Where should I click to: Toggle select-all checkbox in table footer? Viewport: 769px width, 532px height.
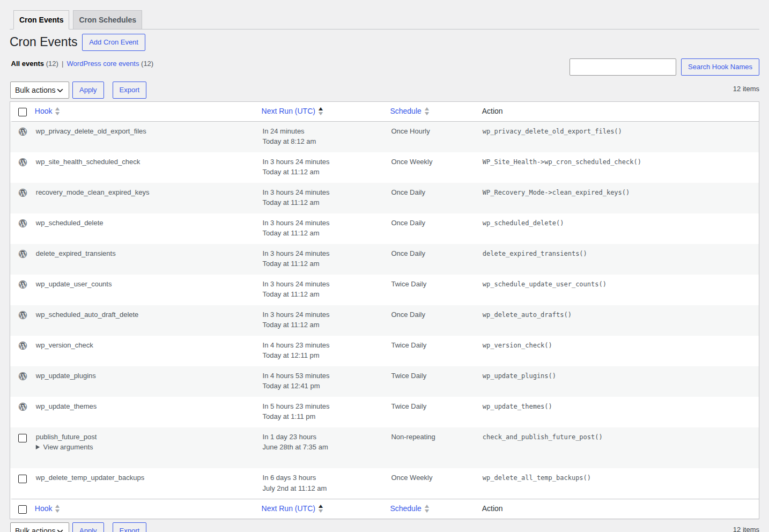click(x=23, y=509)
